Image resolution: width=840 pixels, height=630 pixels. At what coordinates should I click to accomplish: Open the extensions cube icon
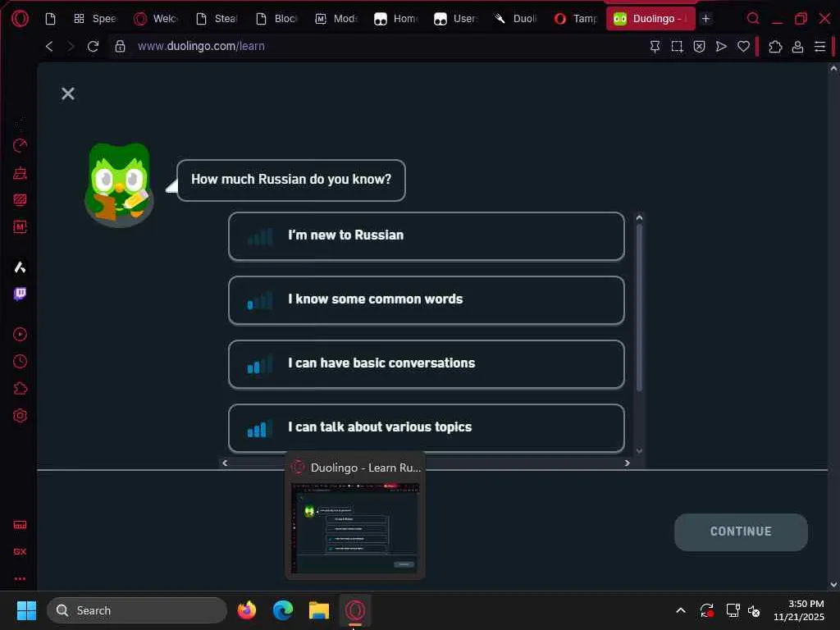pyautogui.click(x=775, y=47)
